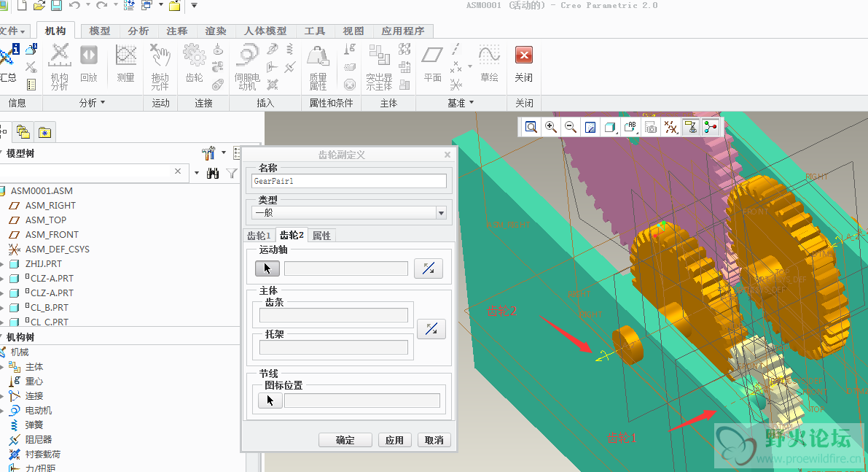The height and width of the screenshot is (472, 868).
Task: Select ZHIJ.PRT in the model tree
Action: click(43, 263)
